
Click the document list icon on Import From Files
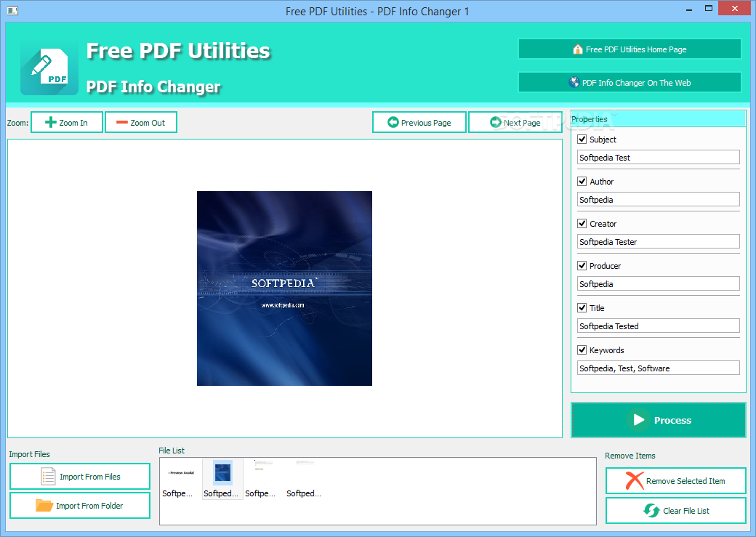48,476
